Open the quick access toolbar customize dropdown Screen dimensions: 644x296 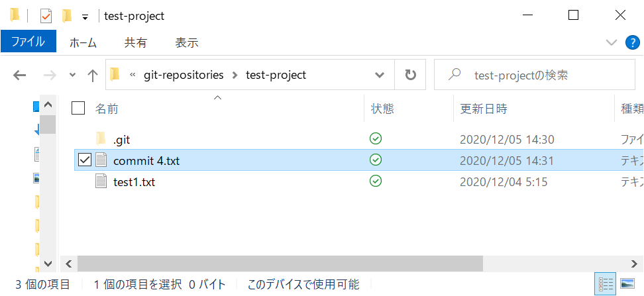click(85, 17)
